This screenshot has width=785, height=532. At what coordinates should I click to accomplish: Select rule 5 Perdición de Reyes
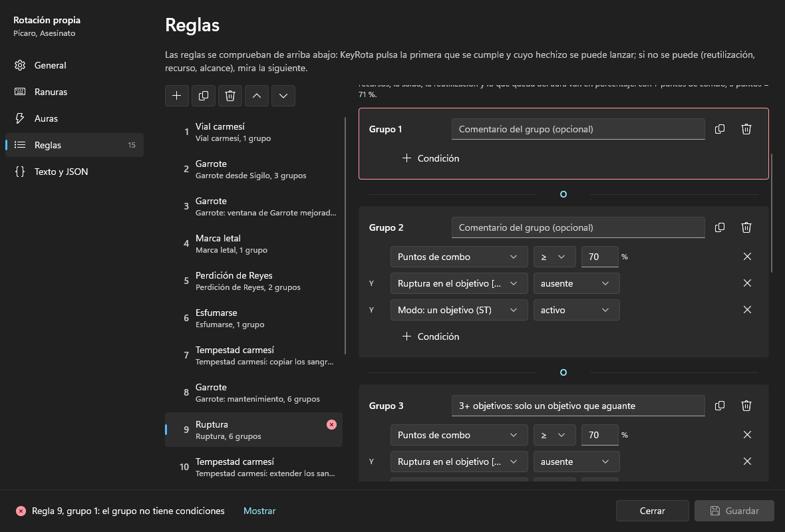[254, 281]
